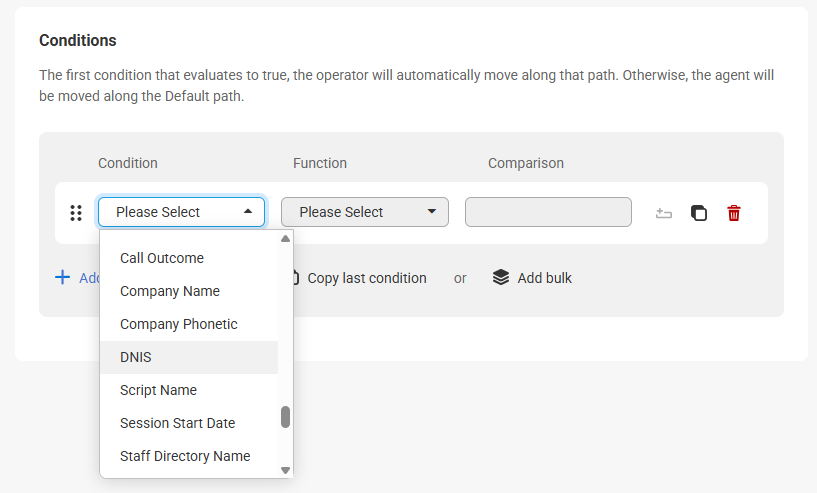This screenshot has width=817, height=493.
Task: Click inside the Comparison input field
Action: [548, 212]
